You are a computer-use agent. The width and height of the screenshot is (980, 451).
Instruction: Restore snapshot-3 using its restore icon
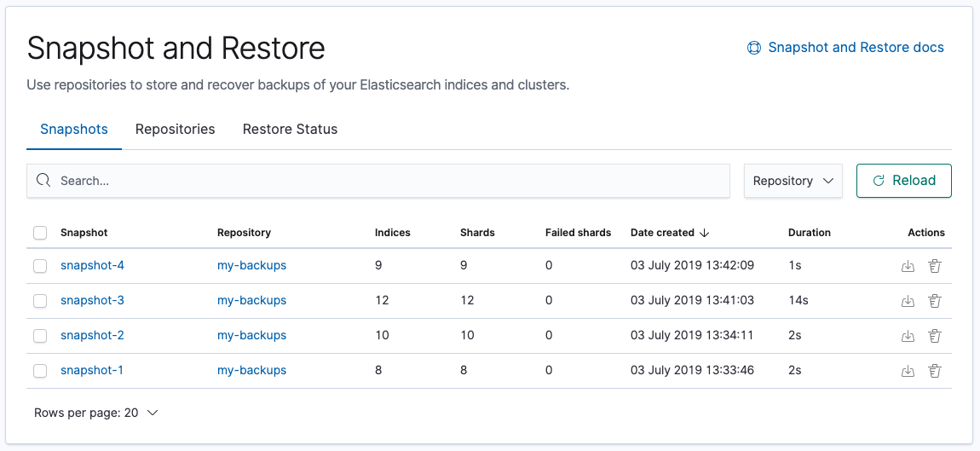tap(908, 301)
